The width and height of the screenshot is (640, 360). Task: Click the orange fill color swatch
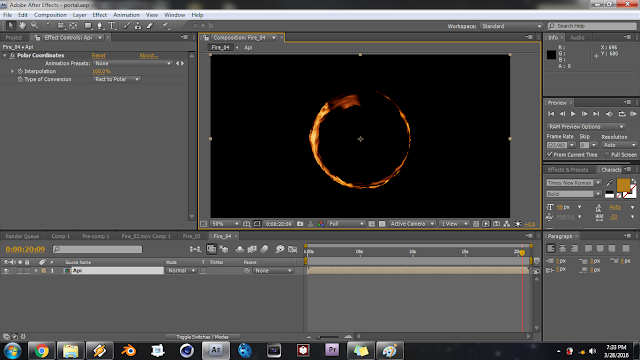tap(623, 185)
